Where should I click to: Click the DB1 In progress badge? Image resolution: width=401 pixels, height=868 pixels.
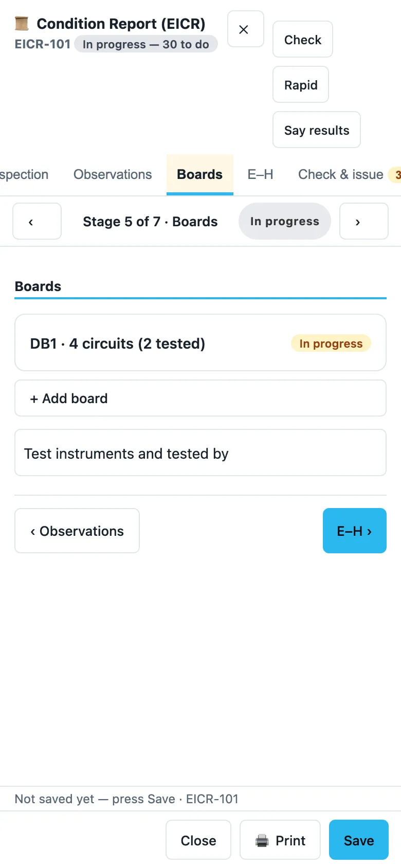(331, 343)
